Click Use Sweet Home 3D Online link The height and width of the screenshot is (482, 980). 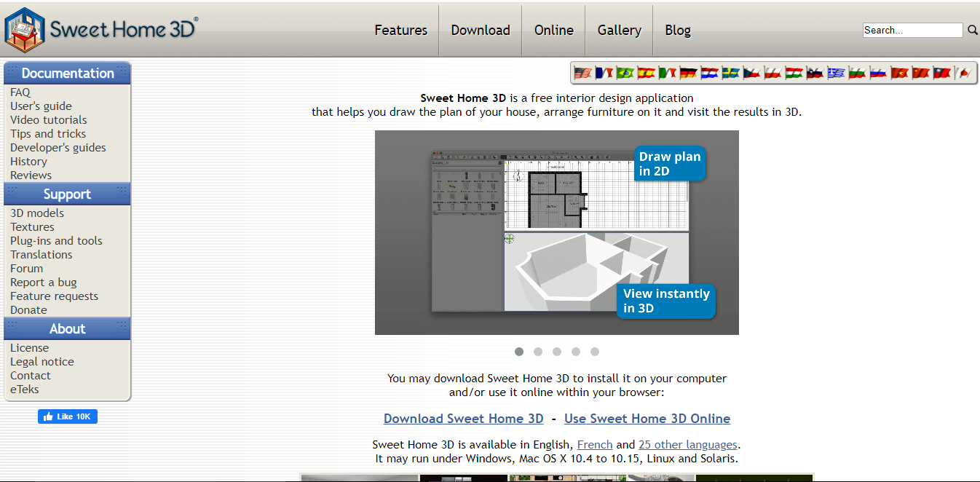647,419
